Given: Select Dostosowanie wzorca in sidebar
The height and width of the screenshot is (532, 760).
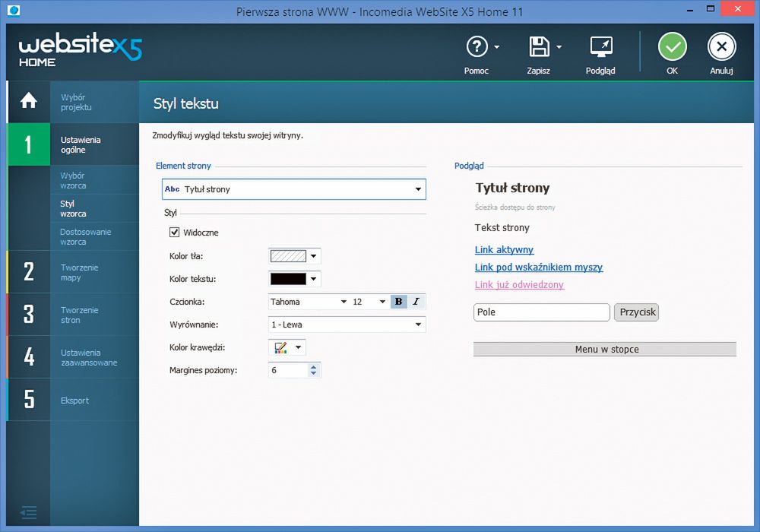Looking at the screenshot, I should click(85, 236).
